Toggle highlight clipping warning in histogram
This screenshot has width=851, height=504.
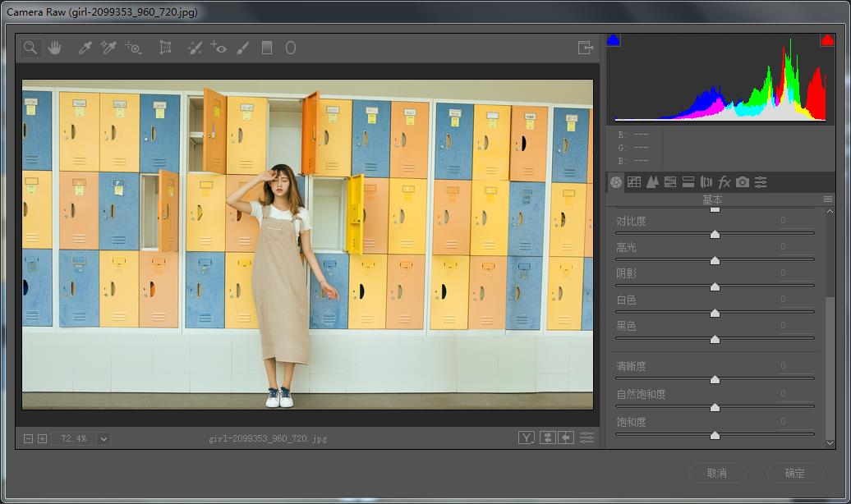(826, 40)
